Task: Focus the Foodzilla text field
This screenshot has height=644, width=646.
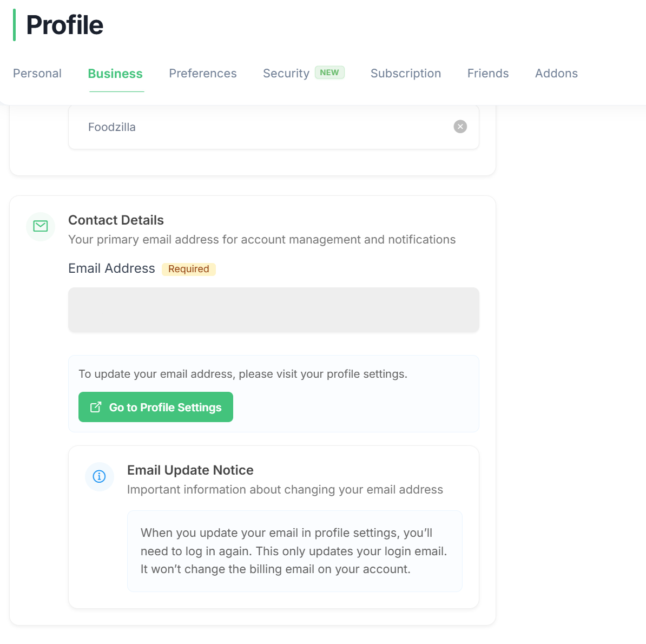Action: point(260,127)
